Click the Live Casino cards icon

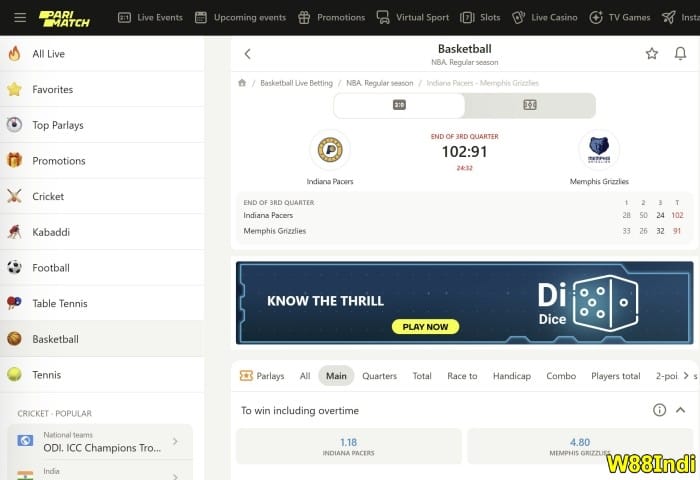(x=518, y=17)
